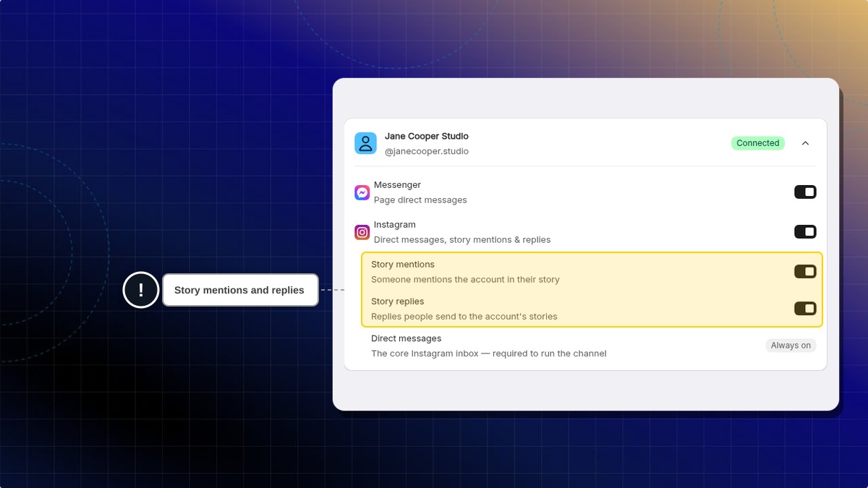Click the Jane Cooper Studio avatar icon

pos(365,143)
